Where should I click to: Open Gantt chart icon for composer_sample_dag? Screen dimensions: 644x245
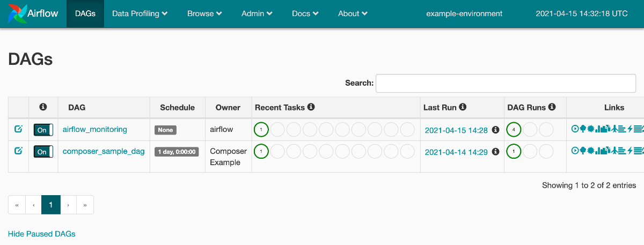tap(622, 151)
